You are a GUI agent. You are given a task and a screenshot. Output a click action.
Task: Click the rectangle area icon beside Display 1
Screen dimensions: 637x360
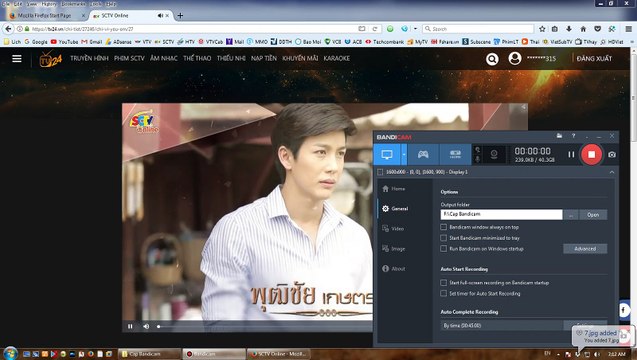coord(380,172)
